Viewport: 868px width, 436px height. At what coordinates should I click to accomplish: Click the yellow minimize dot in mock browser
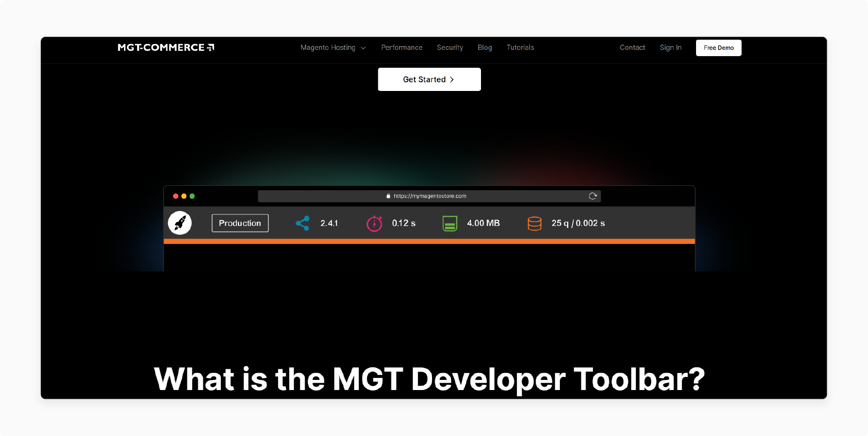184,196
